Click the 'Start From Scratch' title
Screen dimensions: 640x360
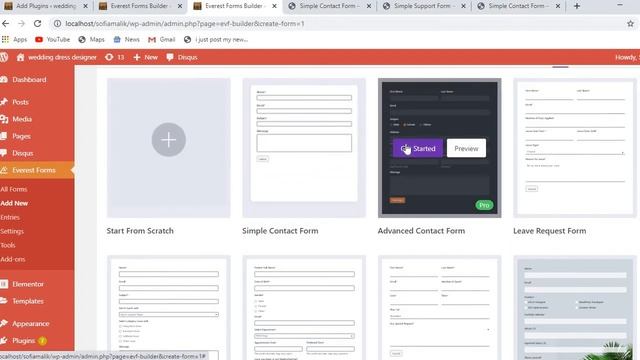[x=140, y=231]
